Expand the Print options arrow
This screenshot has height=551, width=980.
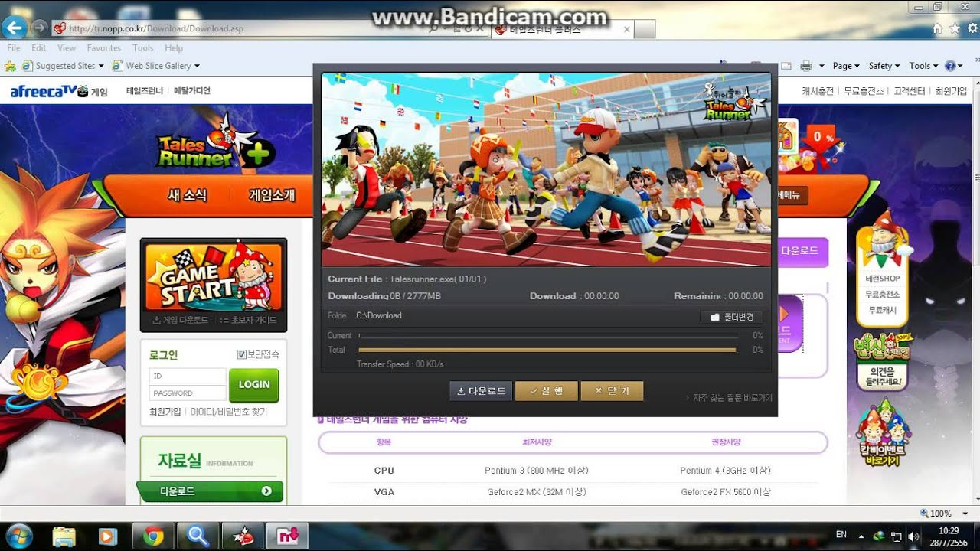pos(822,66)
